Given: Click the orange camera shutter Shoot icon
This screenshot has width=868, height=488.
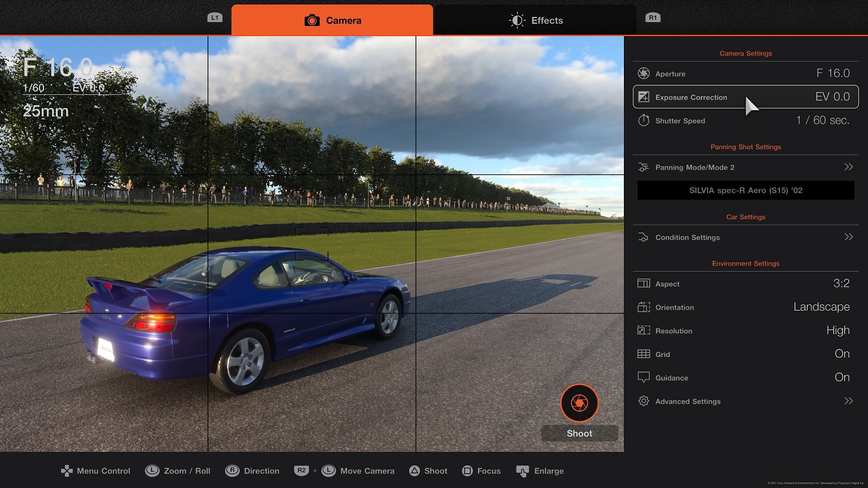Looking at the screenshot, I should [x=579, y=403].
